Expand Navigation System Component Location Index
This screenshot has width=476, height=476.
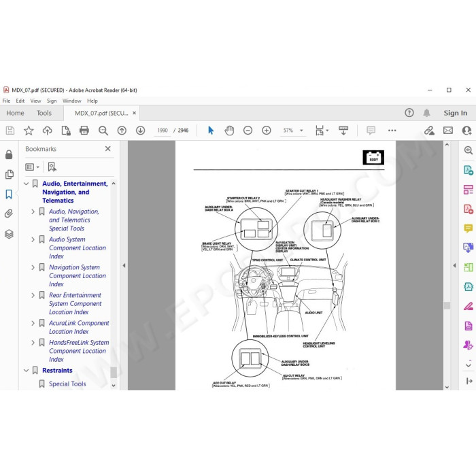tap(33, 267)
